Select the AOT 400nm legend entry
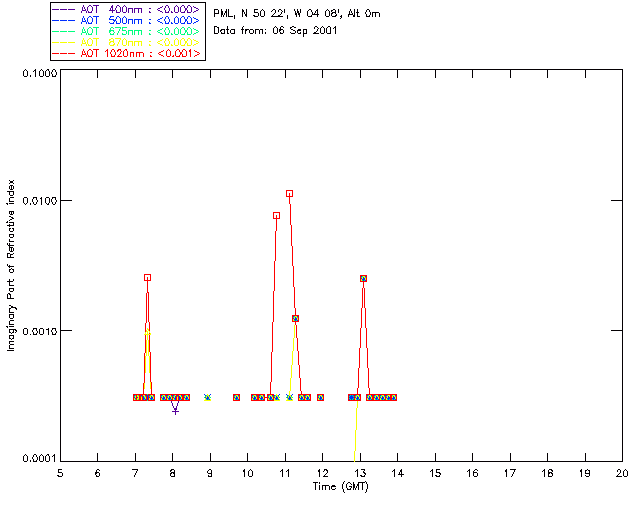The image size is (640, 512). (x=127, y=9)
